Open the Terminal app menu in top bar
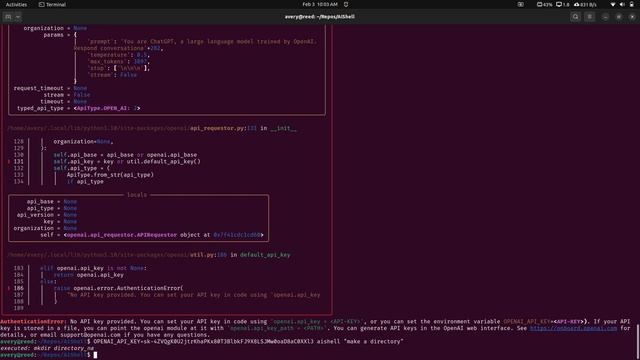Viewport: 640px width, 360px height. pos(52,4)
